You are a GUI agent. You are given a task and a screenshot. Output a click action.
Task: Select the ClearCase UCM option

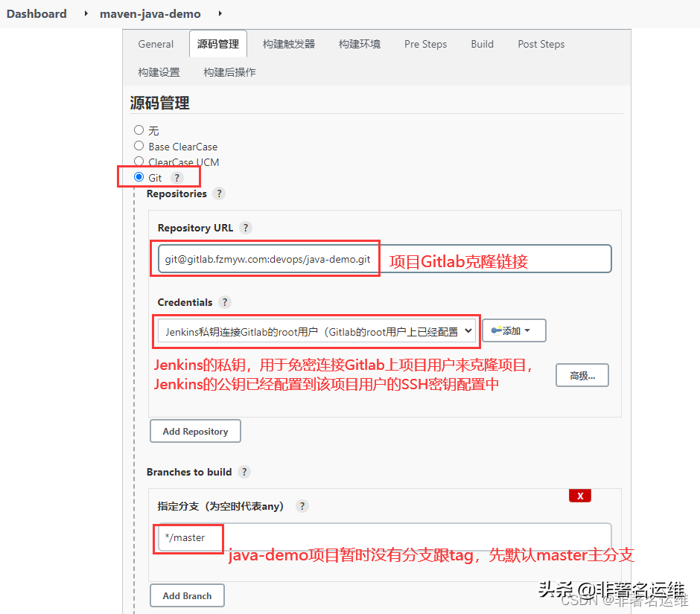point(139,162)
